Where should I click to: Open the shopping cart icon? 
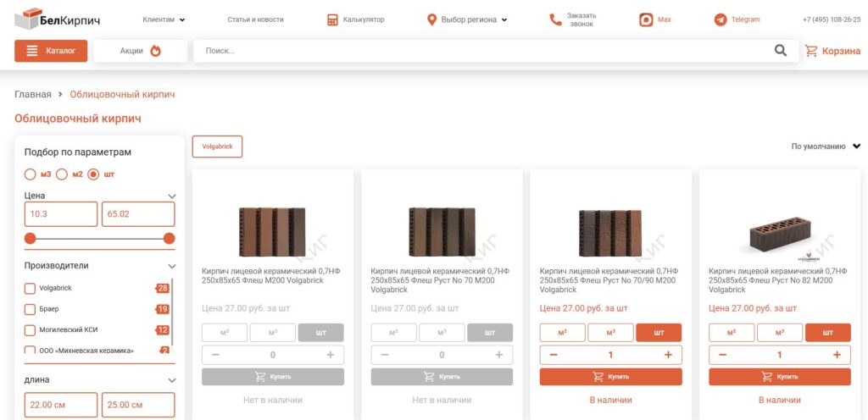click(x=811, y=51)
